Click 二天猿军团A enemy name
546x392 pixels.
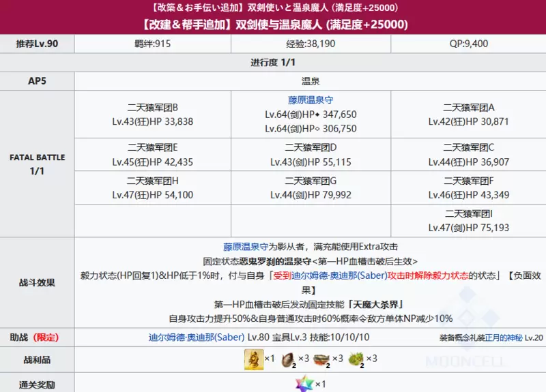coord(468,108)
